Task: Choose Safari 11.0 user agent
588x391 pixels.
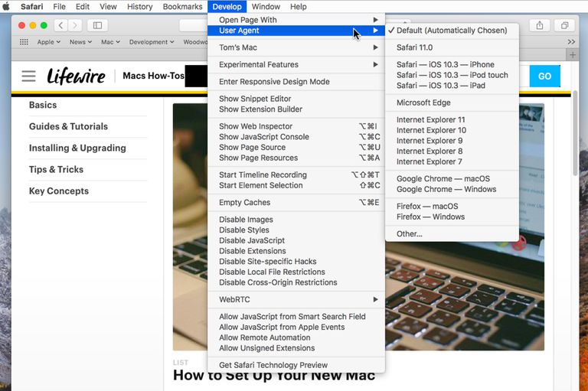Action: (x=452, y=47)
